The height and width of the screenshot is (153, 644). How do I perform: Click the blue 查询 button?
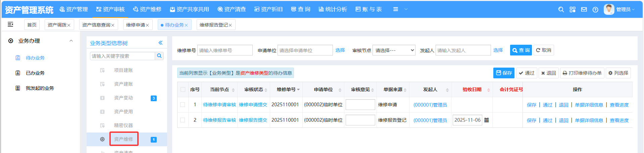pos(521,50)
